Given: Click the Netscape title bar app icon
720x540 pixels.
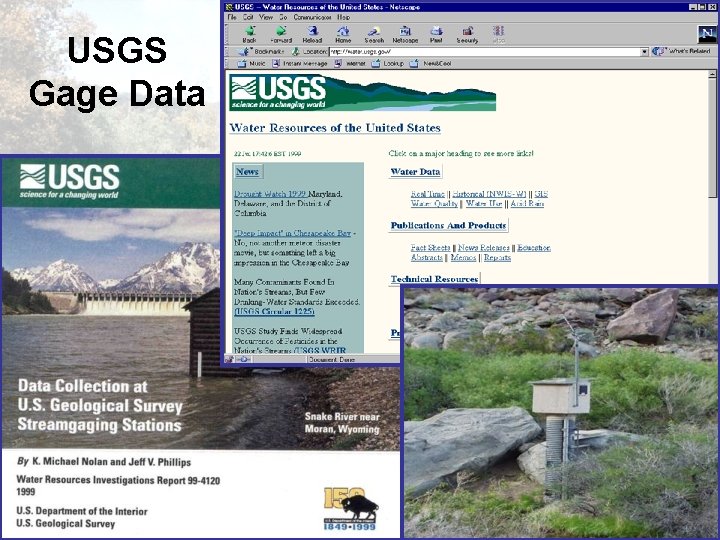Looking at the screenshot, I should [229, 7].
